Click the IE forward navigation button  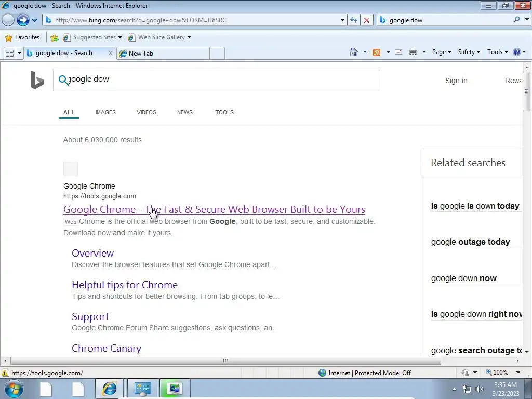point(23,20)
